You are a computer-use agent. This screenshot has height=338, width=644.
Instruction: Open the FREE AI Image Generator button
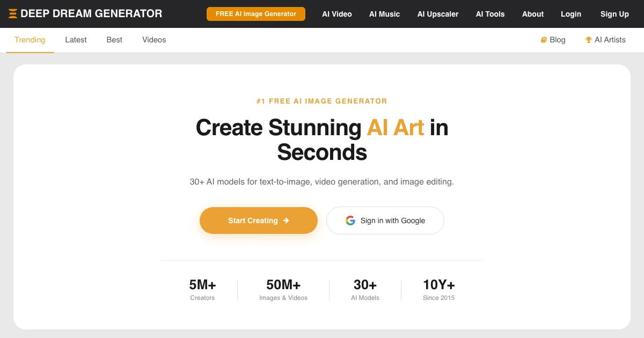pos(255,14)
